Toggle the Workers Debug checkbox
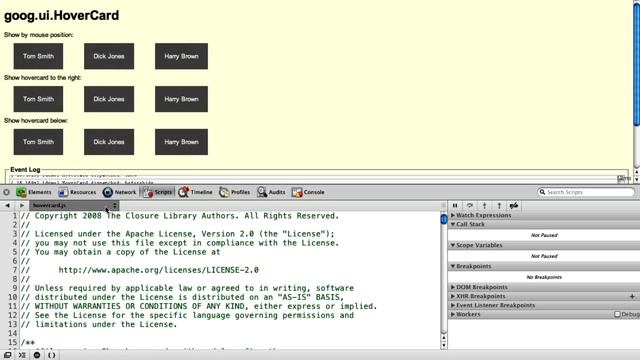The height and width of the screenshot is (360, 640). point(617,314)
